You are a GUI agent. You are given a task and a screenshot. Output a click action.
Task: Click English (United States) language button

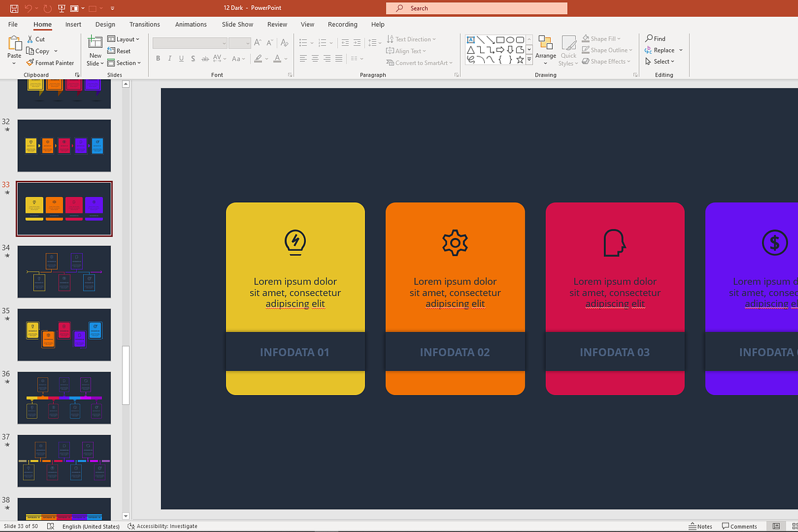[91, 526]
